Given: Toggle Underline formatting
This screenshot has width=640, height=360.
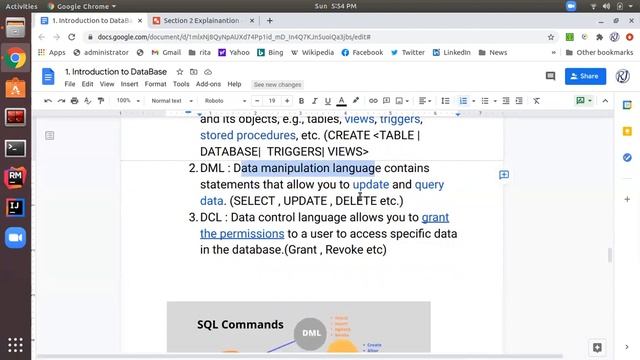Looking at the screenshot, I should pos(327,101).
